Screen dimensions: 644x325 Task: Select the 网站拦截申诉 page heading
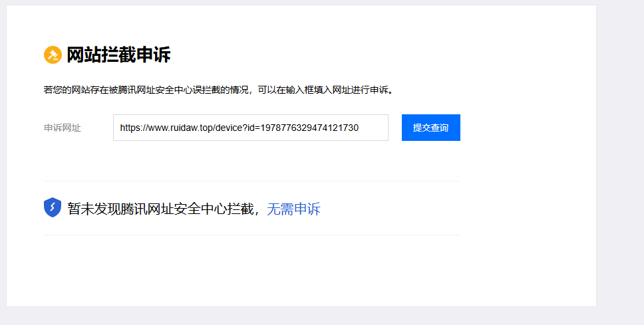click(x=118, y=55)
